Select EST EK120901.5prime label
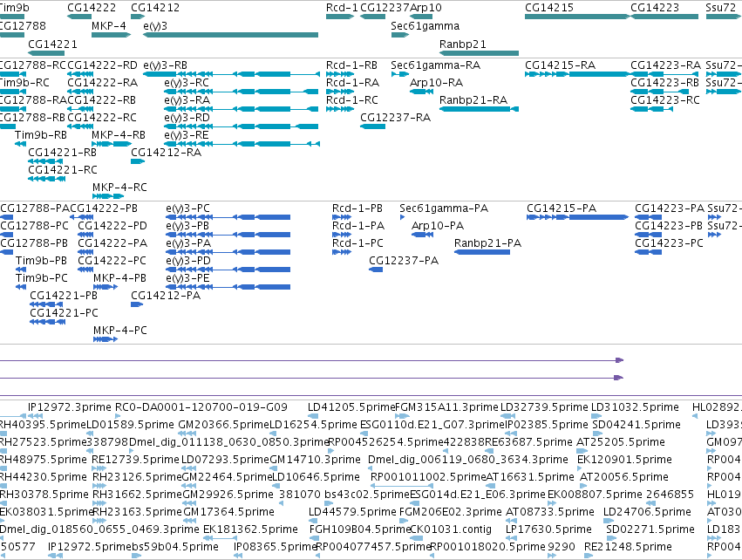This screenshot has width=742, height=560. coord(624,459)
